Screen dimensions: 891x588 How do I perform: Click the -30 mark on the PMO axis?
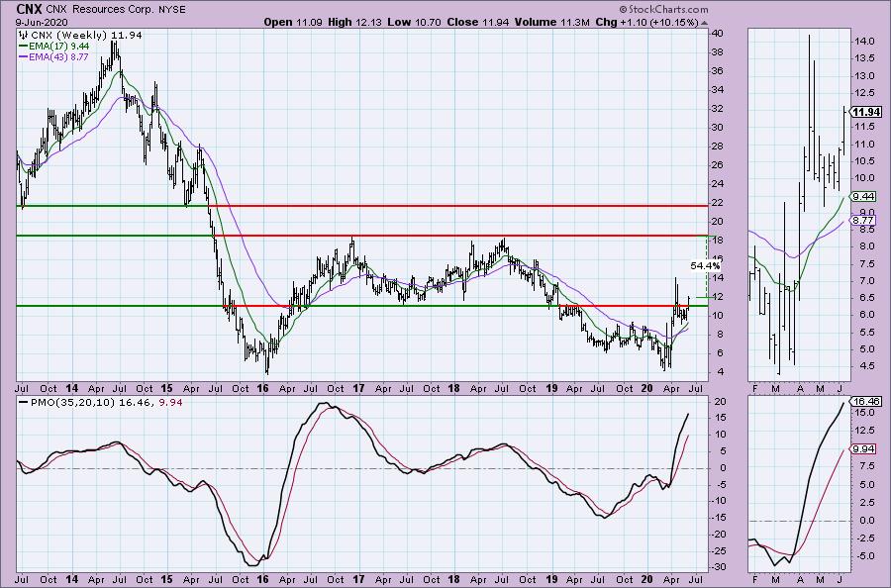(719, 567)
